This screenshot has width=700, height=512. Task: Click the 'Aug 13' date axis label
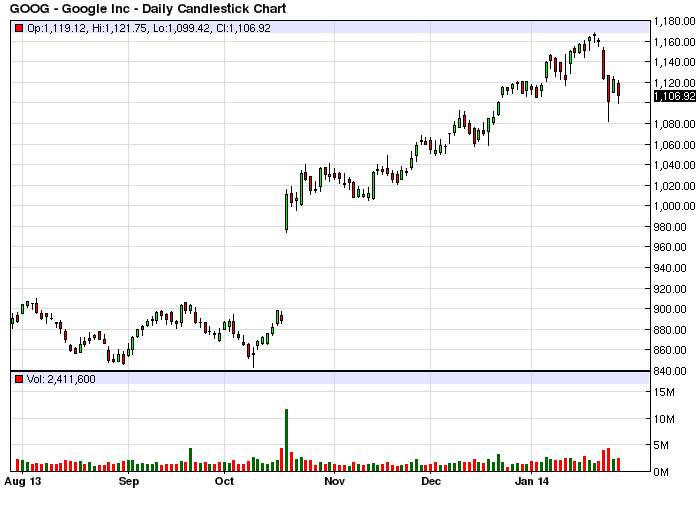pos(22,482)
